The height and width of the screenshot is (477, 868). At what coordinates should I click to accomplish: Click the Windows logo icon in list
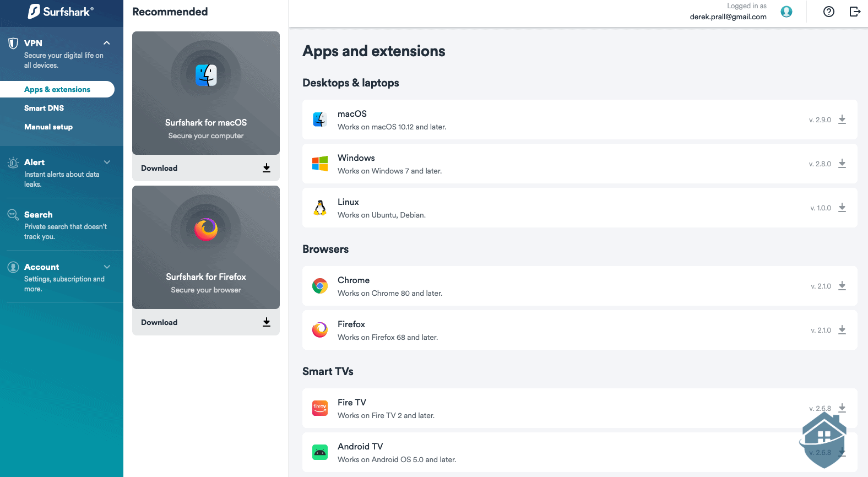pos(320,164)
